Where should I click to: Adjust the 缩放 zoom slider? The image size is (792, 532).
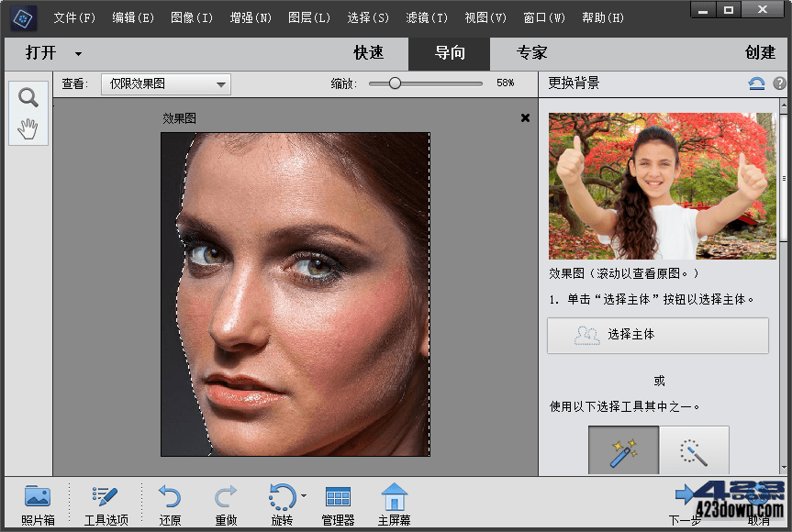pos(395,83)
